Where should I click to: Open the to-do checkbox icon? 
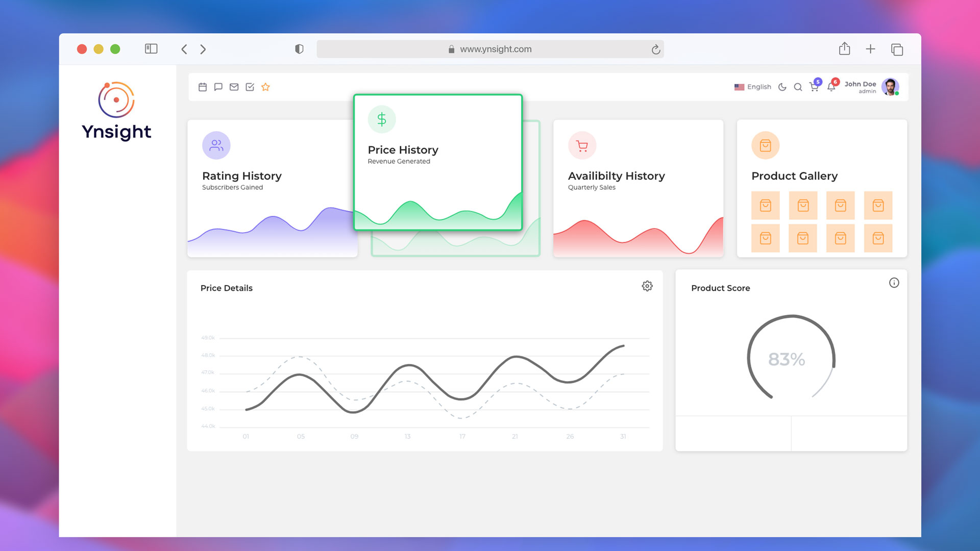pyautogui.click(x=250, y=87)
